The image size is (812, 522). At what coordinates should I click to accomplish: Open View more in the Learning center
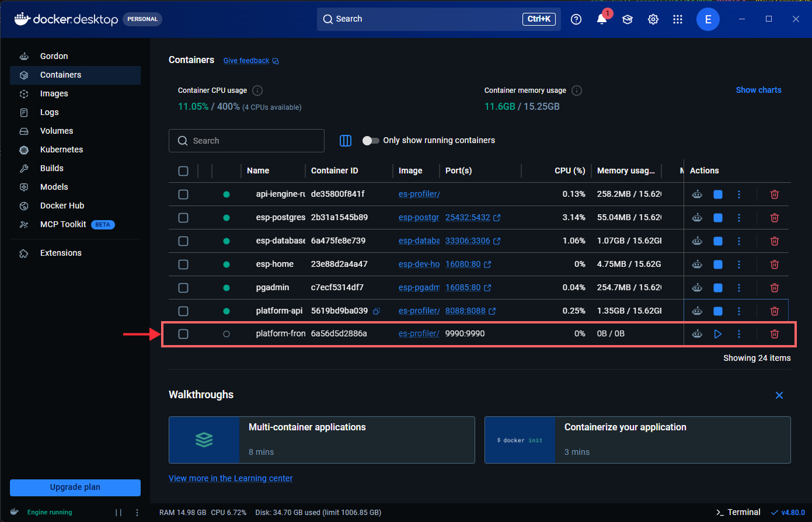pyautogui.click(x=231, y=479)
